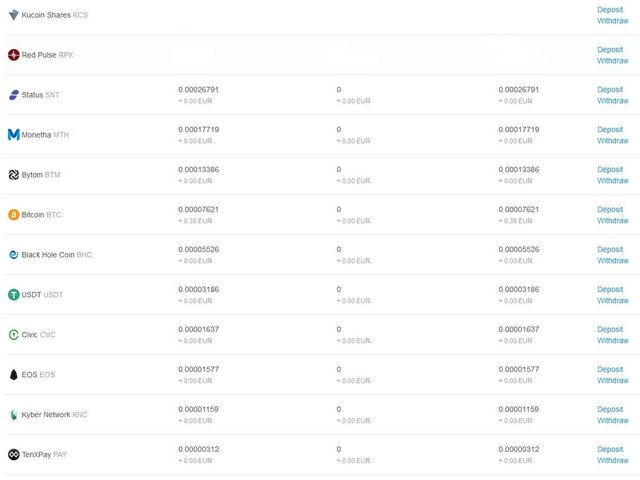Withdraw TenXPay PAY tokens
640x480 pixels.
(613, 461)
